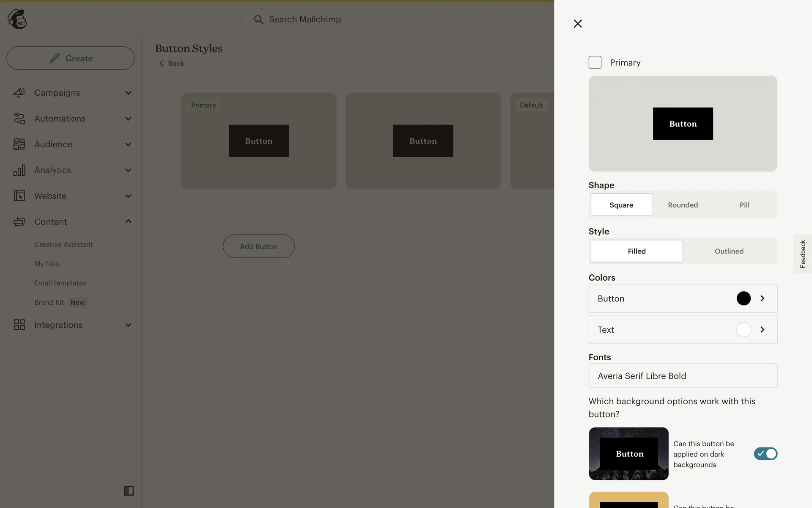This screenshot has height=508, width=812.
Task: Open the Fonts selector Averia Serif Libre Bold
Action: point(683,376)
